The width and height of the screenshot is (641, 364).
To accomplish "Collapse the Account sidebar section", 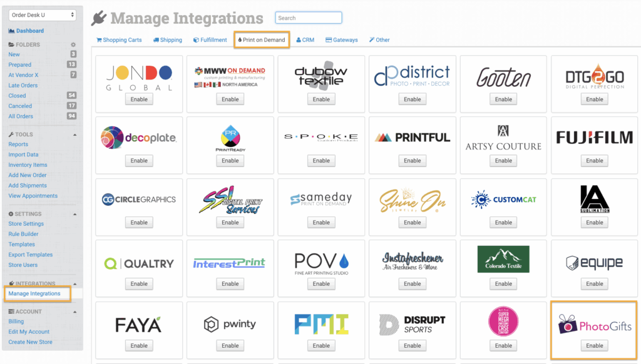I will coord(75,311).
